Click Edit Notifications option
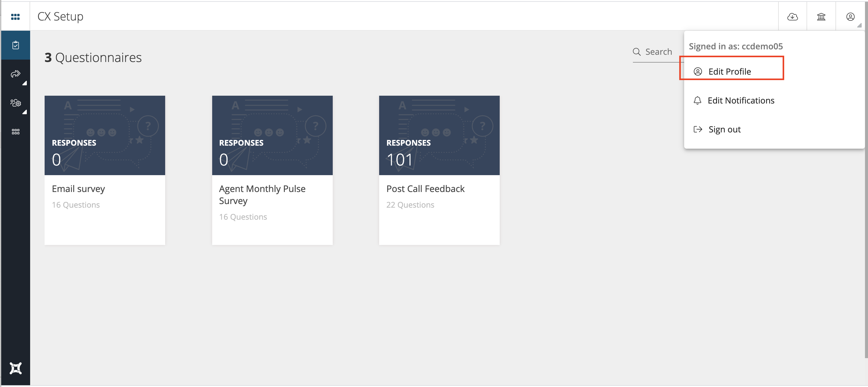The image size is (868, 387). (x=741, y=100)
